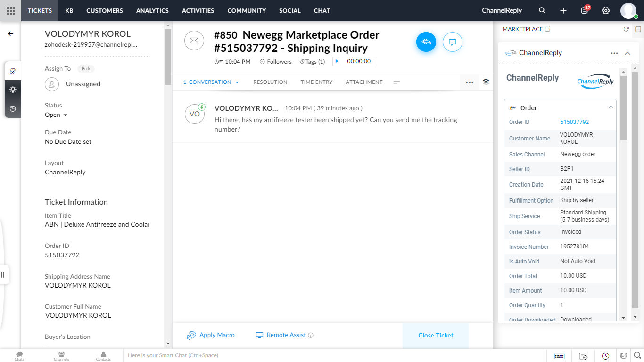Open notifications with red badge 17

[x=585, y=10]
